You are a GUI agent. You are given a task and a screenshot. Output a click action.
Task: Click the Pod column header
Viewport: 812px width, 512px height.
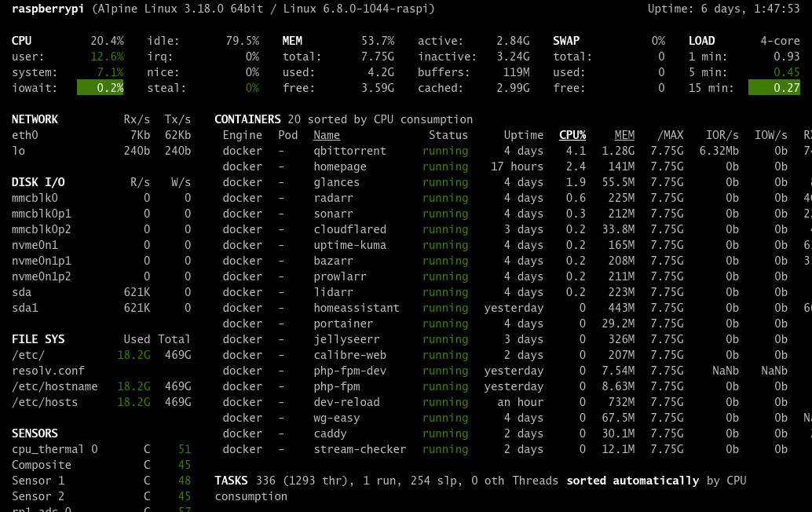tap(288, 134)
